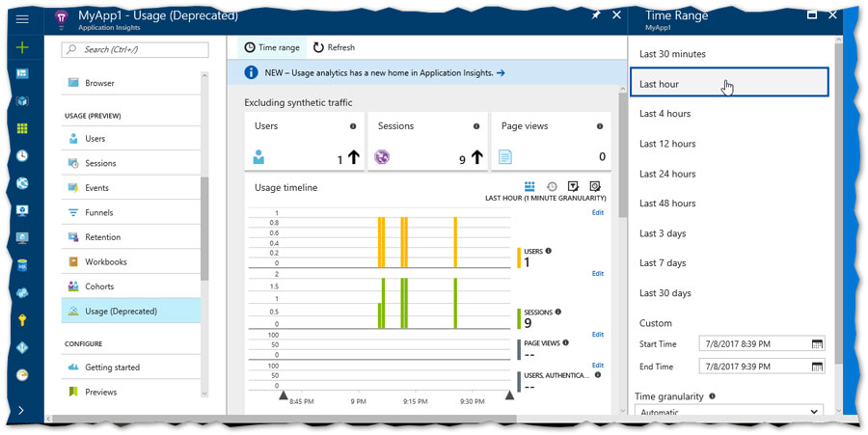The width and height of the screenshot is (868, 435).
Task: Pin the MyApp1 Usage blade
Action: click(x=596, y=15)
